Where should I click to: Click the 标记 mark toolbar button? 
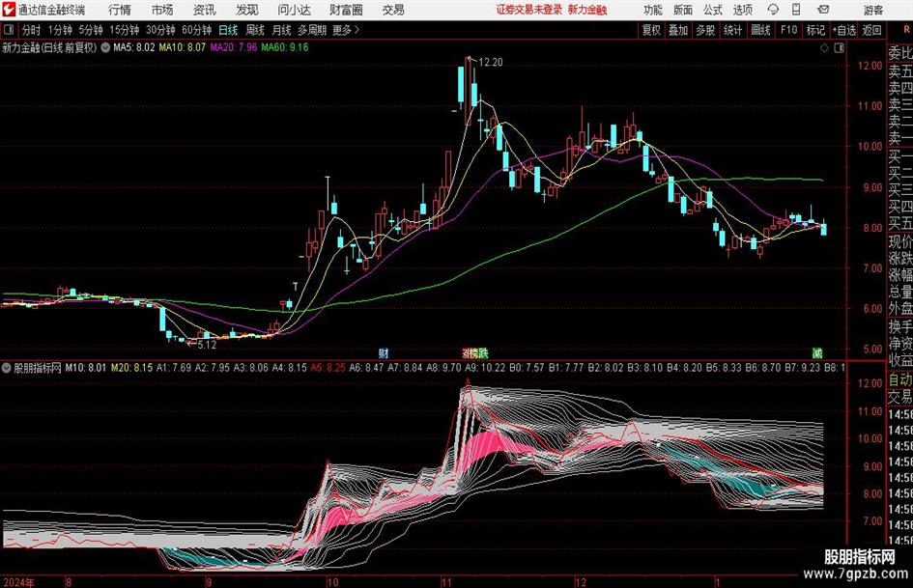click(x=815, y=30)
